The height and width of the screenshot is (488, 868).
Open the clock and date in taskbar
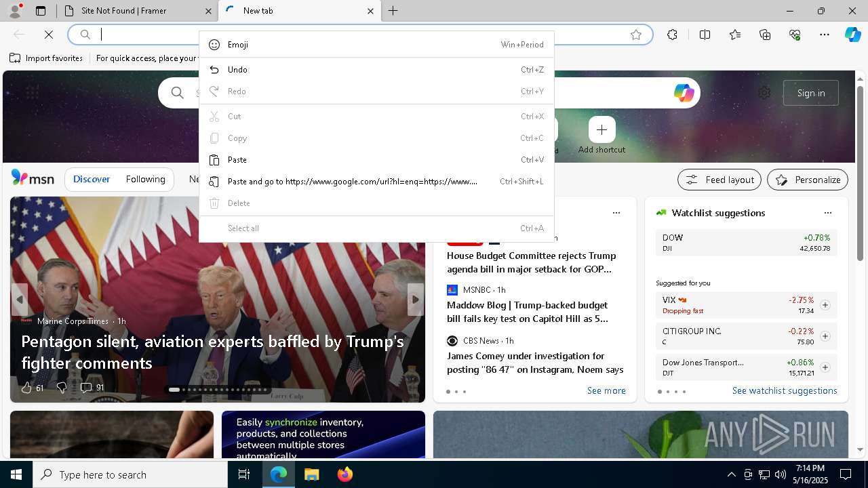[810, 474]
